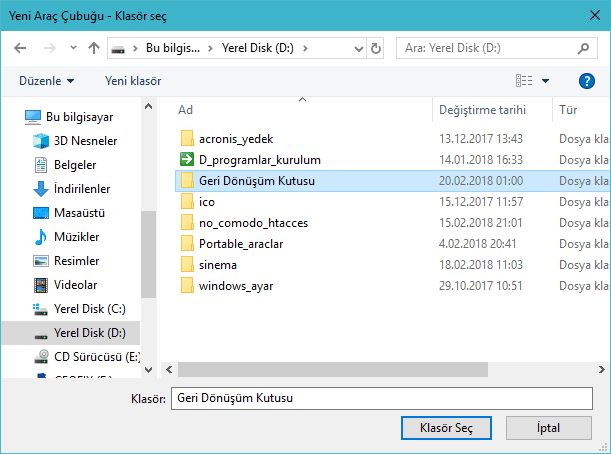Click the date 29.10.2017 10:51
611x454 pixels.
pyautogui.click(x=480, y=286)
